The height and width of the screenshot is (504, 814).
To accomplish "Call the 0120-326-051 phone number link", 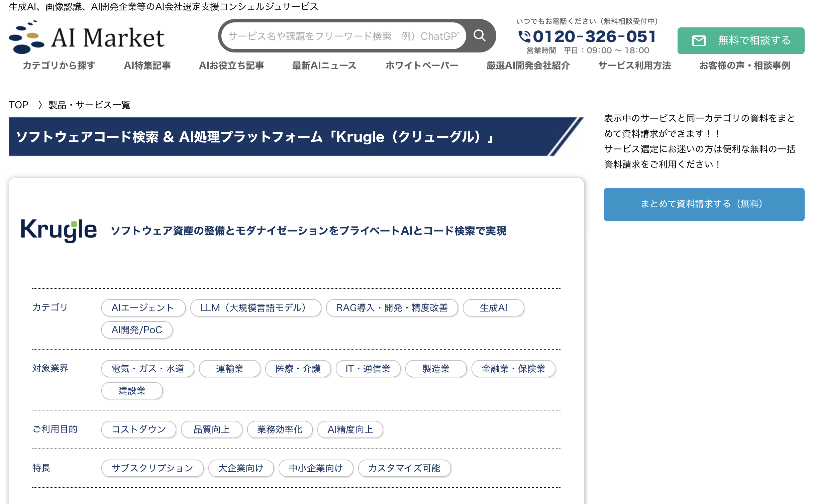I will click(x=594, y=36).
